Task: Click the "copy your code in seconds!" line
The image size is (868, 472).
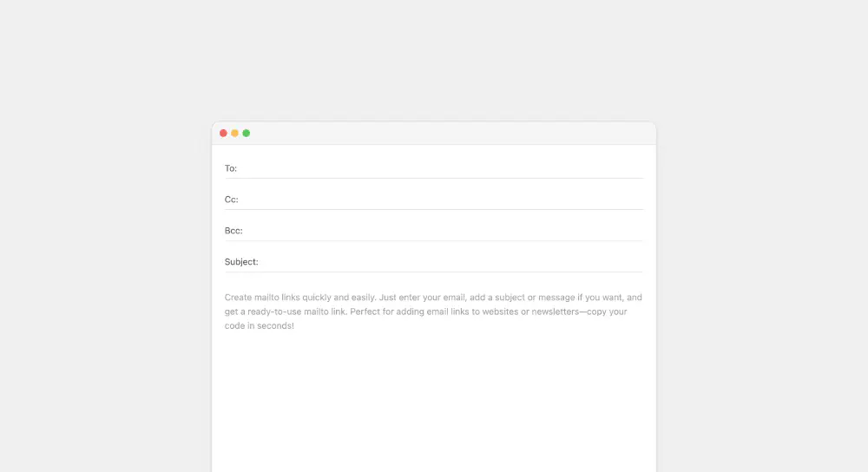Action: pos(260,326)
